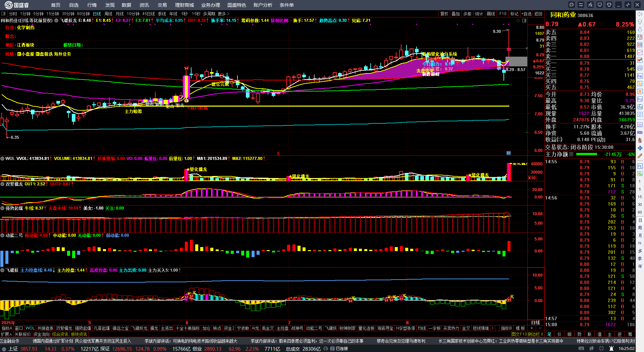Open 图文F10 link at bottom right
Viewport: 644px width, 352px height.
pos(519,334)
